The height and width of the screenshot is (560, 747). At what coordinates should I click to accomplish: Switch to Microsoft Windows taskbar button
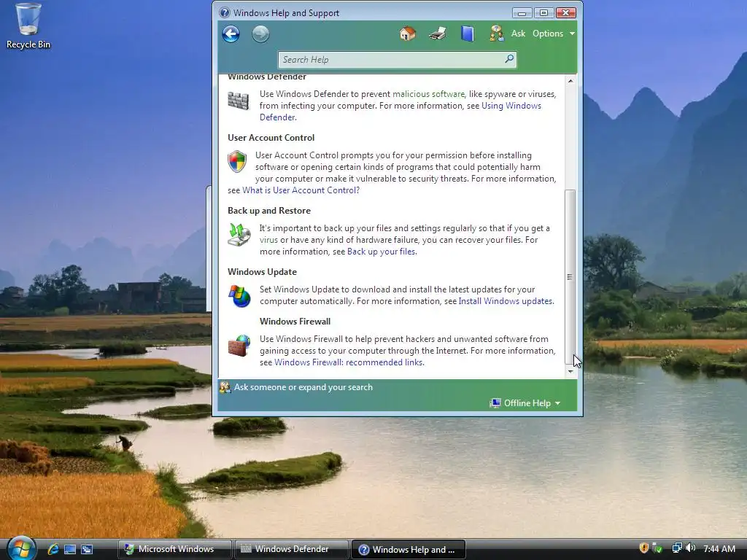pos(174,549)
